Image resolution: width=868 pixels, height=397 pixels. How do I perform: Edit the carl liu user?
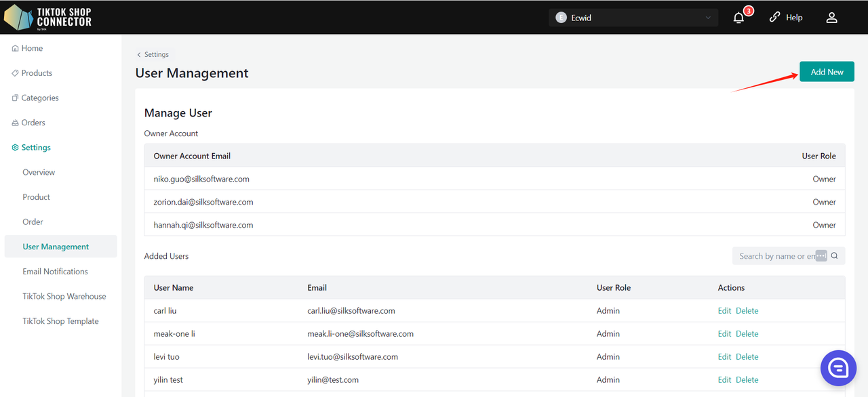click(x=724, y=311)
